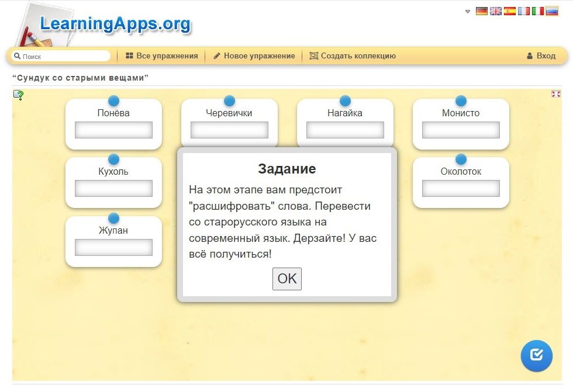Click the Italian flag icon
The width and height of the screenshot is (573, 392).
(x=538, y=11)
